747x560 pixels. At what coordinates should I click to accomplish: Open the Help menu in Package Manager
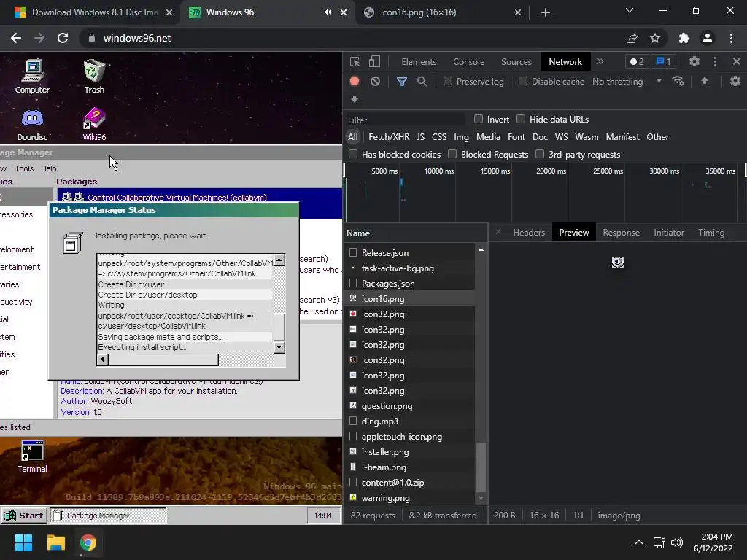pos(49,168)
